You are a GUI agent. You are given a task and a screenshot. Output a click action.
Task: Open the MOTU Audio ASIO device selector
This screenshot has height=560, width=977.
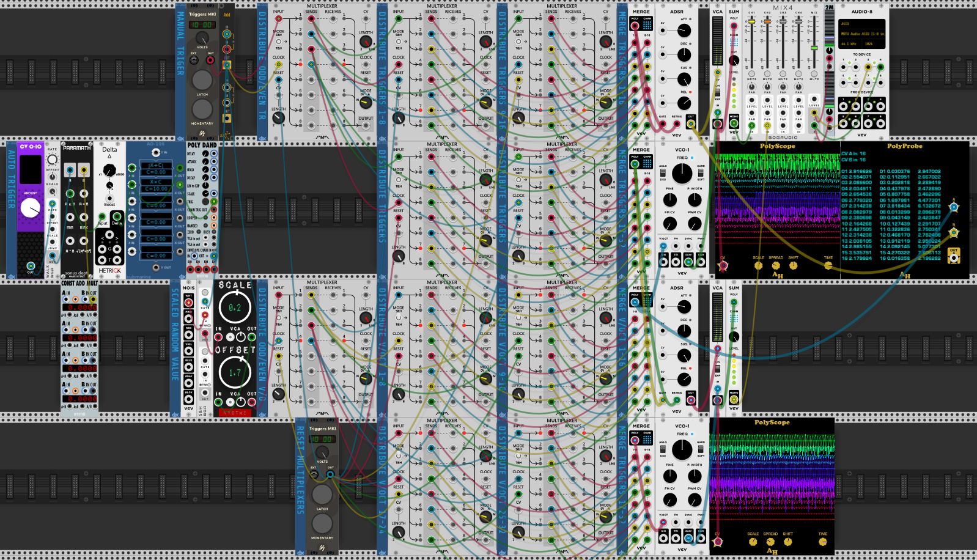861,34
